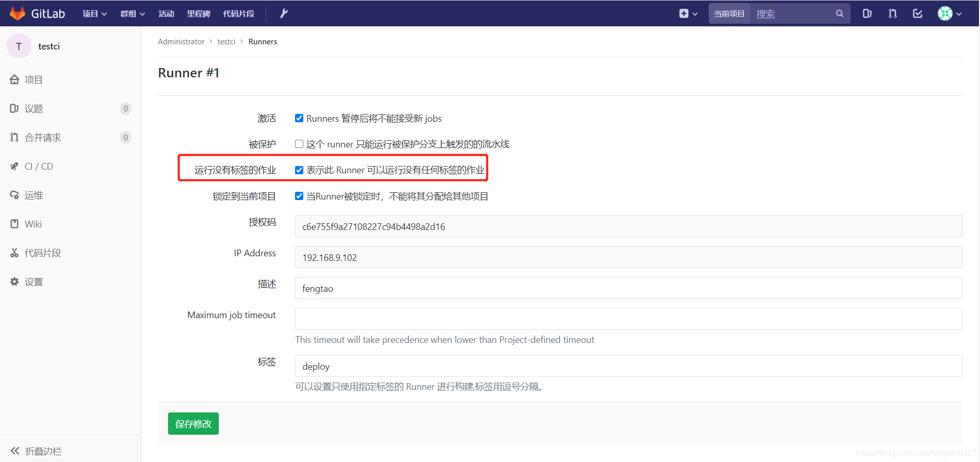Click the scissors icon beside 代码片段
Viewport: 980px width, 462px height.
tap(14, 253)
